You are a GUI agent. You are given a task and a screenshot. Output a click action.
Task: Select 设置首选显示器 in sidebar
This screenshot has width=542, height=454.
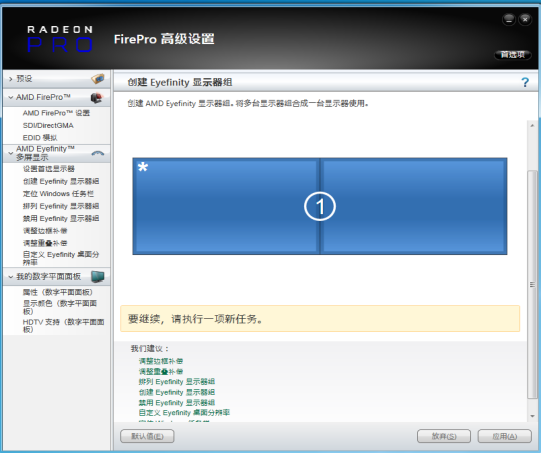(49, 169)
